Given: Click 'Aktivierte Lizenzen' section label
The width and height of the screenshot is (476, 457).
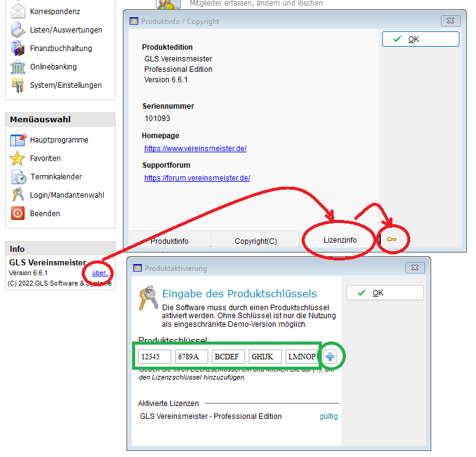Looking at the screenshot, I should (168, 403).
